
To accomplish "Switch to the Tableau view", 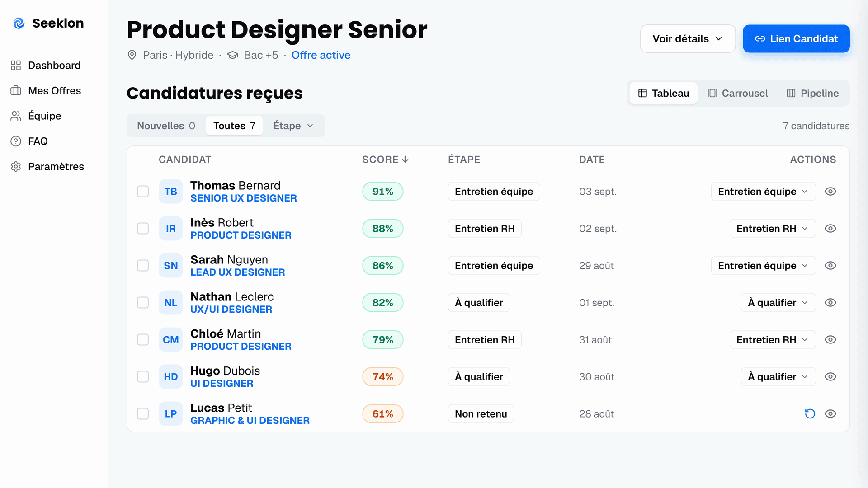I will [663, 93].
